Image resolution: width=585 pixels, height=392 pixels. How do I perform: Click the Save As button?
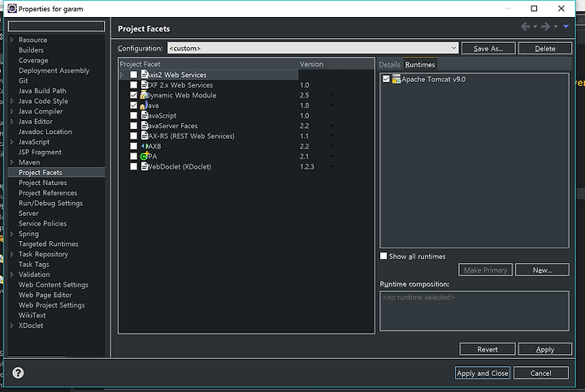pos(488,49)
